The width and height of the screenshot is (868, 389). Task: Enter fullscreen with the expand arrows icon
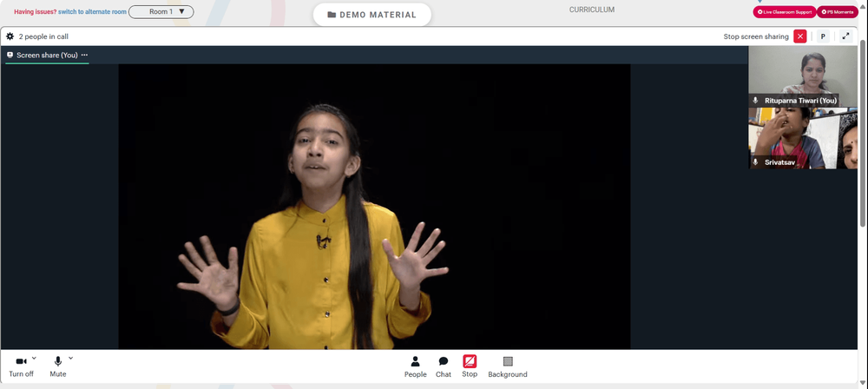(845, 36)
